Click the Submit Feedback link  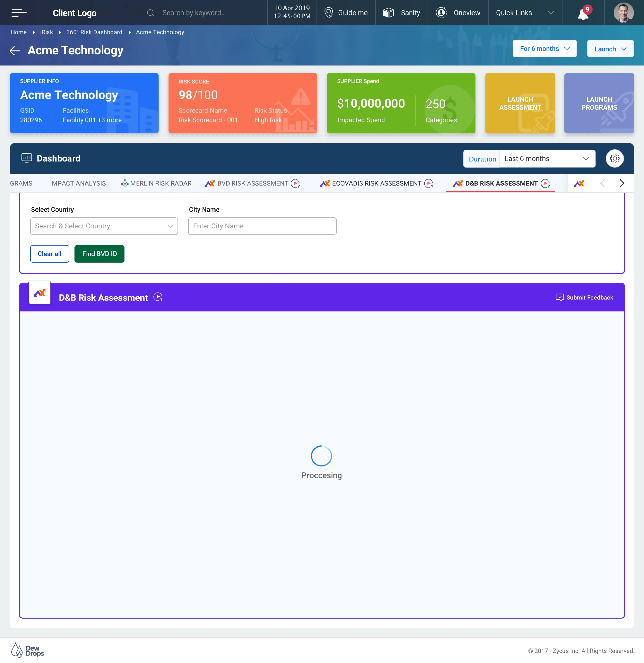(584, 297)
